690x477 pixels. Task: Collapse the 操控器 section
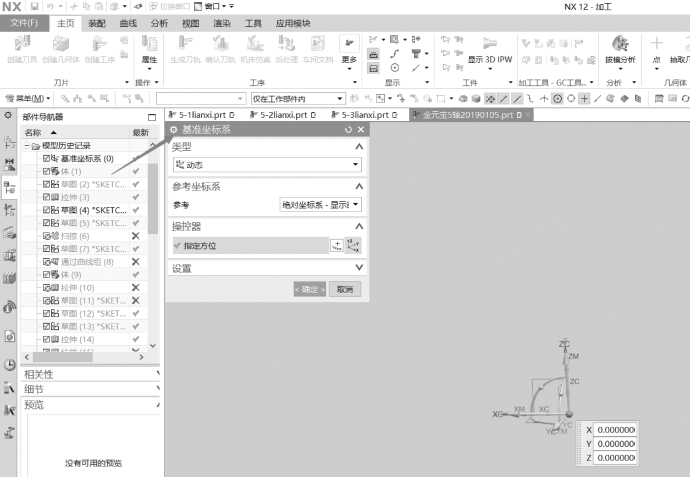point(359,226)
